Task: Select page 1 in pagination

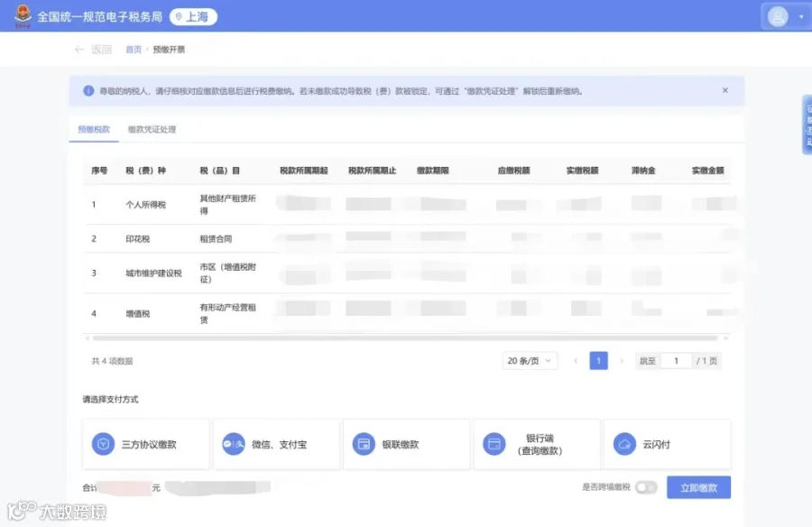Action: (599, 361)
